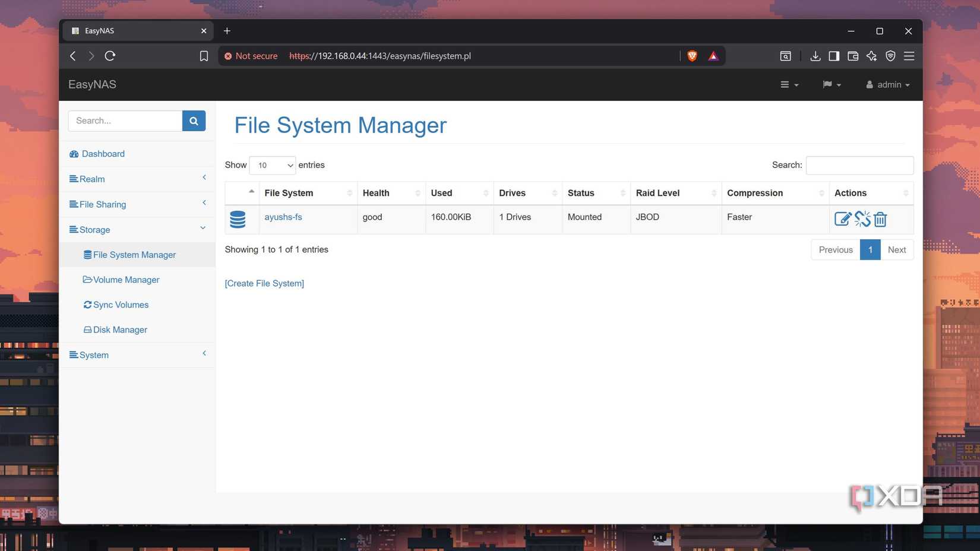Open the entries-per-page dropdown
Viewport: 980px width, 551px height.
click(x=273, y=165)
